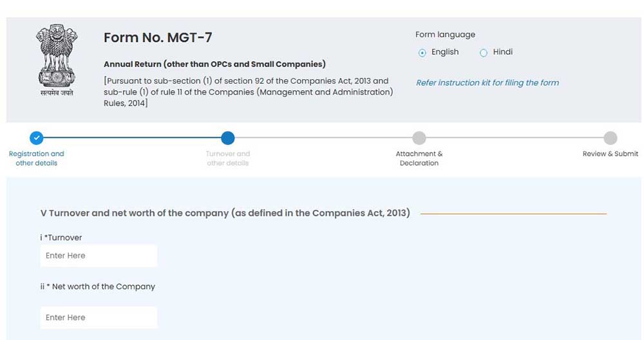Viewport: 644px width, 340px height.
Task: Open the instruction kit link
Action: pyautogui.click(x=487, y=82)
